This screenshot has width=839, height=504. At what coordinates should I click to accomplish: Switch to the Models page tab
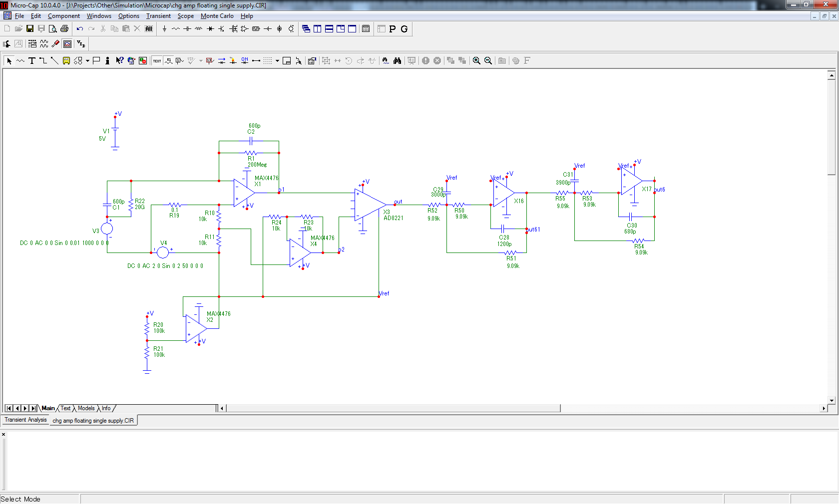pos(86,408)
